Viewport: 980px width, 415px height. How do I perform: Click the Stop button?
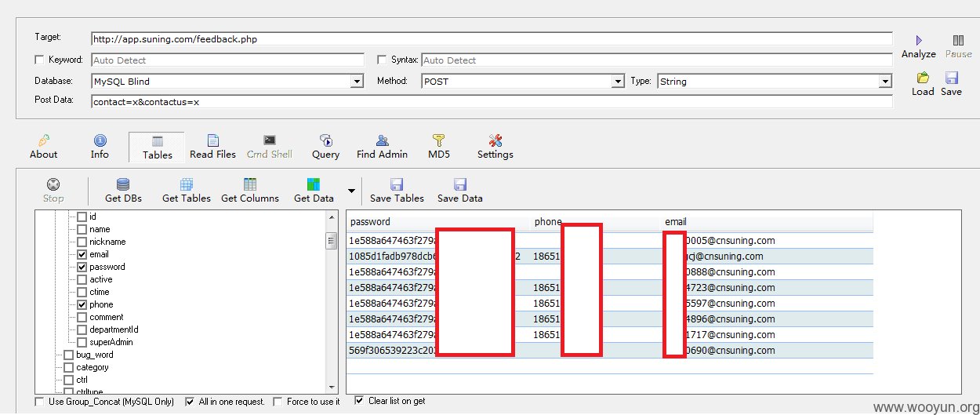pos(53,191)
